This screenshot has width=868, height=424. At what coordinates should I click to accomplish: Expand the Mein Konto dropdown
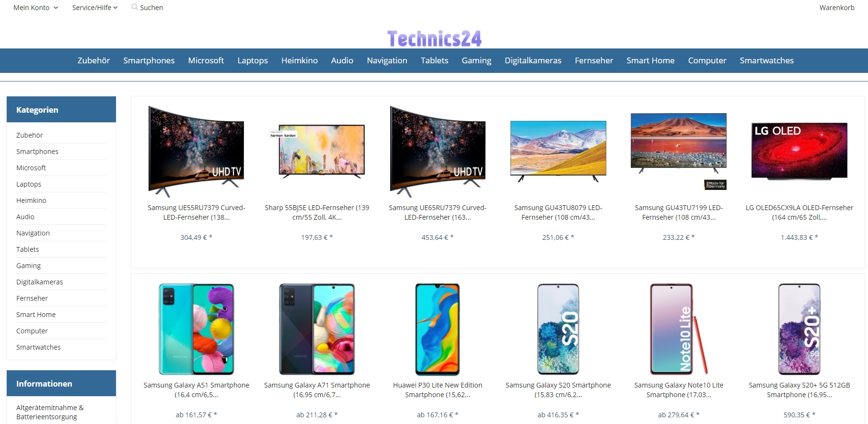36,8
